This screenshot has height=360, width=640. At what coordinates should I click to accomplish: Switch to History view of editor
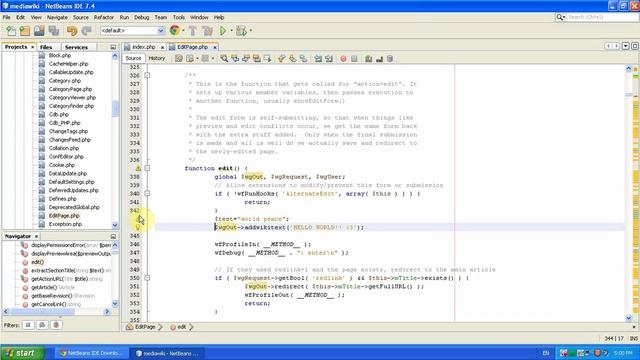[x=157, y=58]
